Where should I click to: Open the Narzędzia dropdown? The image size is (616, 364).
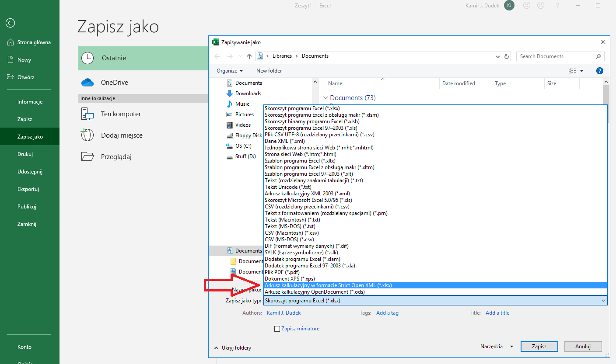496,346
